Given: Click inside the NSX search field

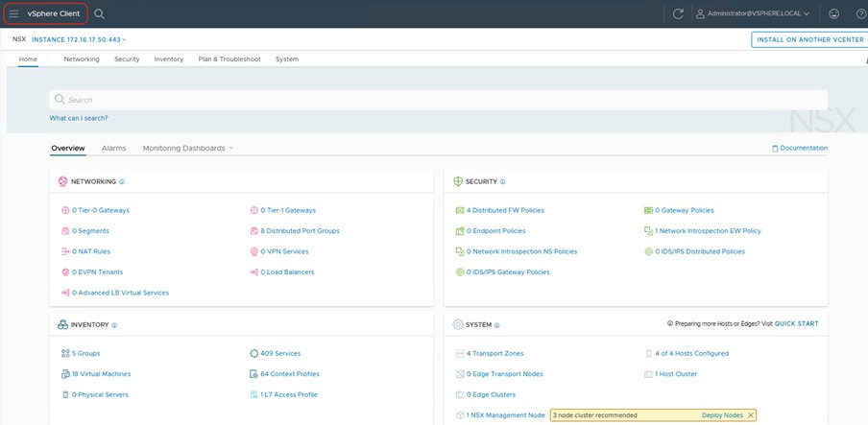Looking at the screenshot, I should (x=438, y=100).
